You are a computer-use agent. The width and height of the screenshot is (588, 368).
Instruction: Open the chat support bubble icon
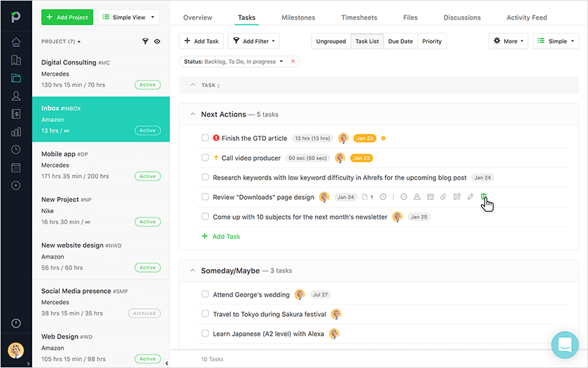click(x=565, y=345)
